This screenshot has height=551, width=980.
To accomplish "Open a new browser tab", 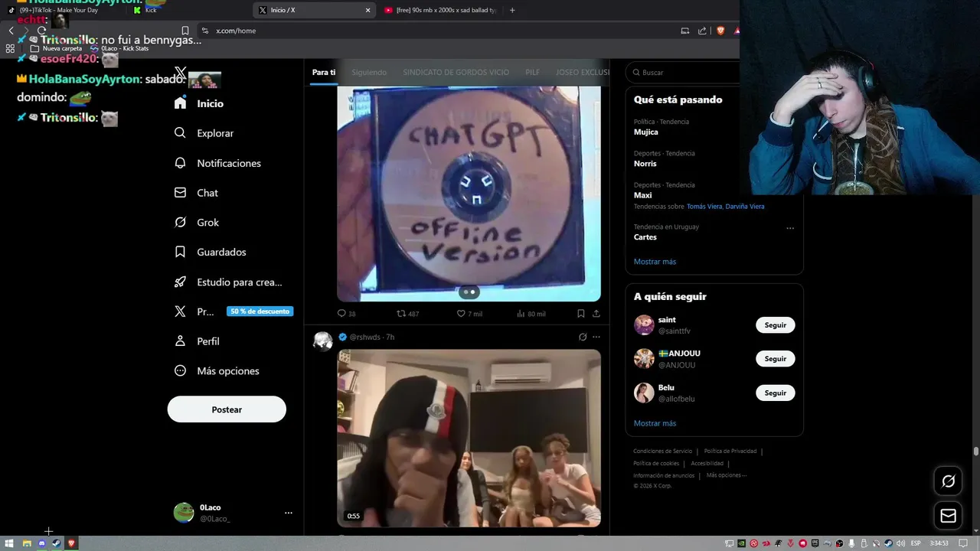I will [x=512, y=10].
